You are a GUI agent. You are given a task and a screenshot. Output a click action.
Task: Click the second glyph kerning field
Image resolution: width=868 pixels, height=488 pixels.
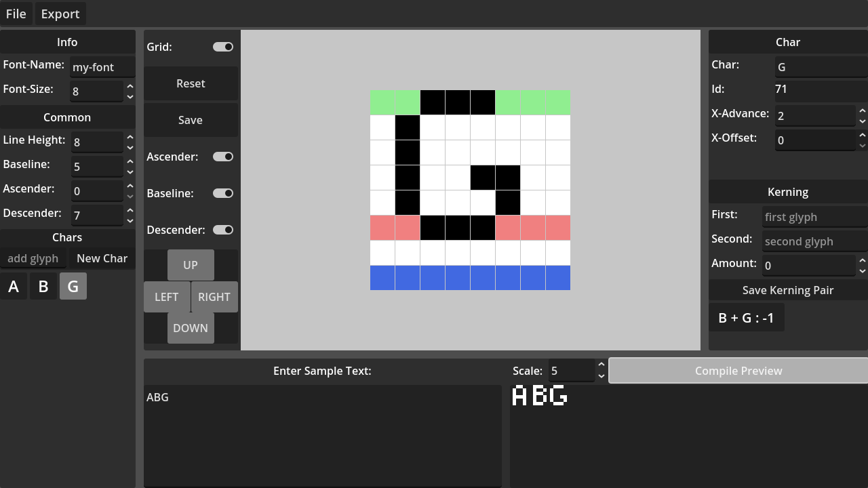815,241
